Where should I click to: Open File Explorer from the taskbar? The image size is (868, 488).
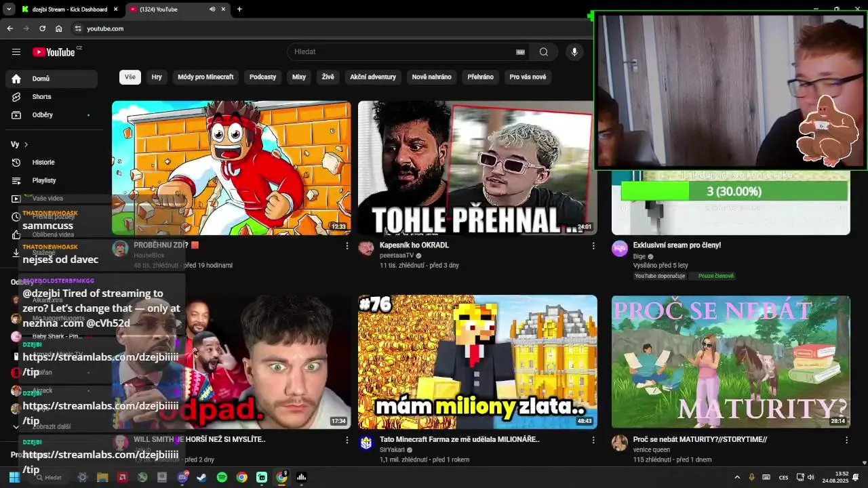(102, 477)
